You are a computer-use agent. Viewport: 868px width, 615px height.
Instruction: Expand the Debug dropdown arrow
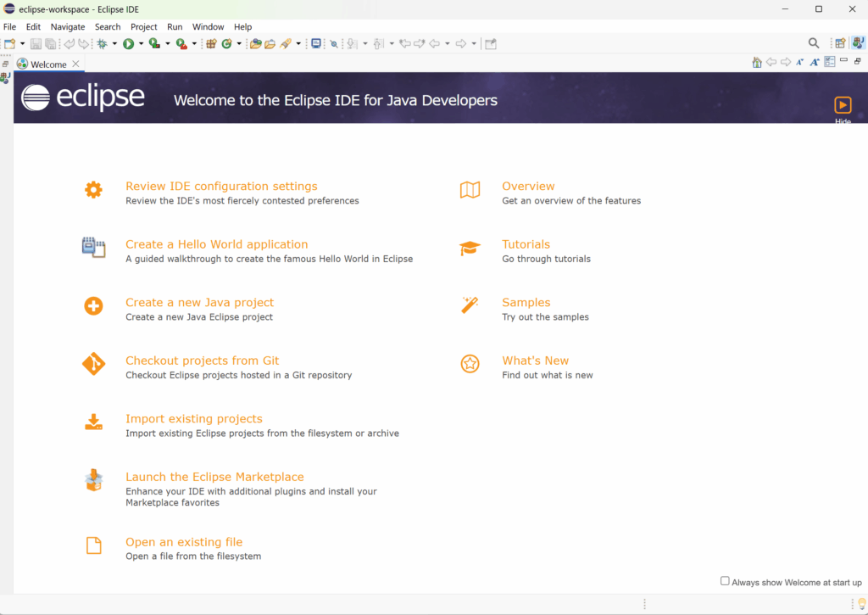pos(114,44)
